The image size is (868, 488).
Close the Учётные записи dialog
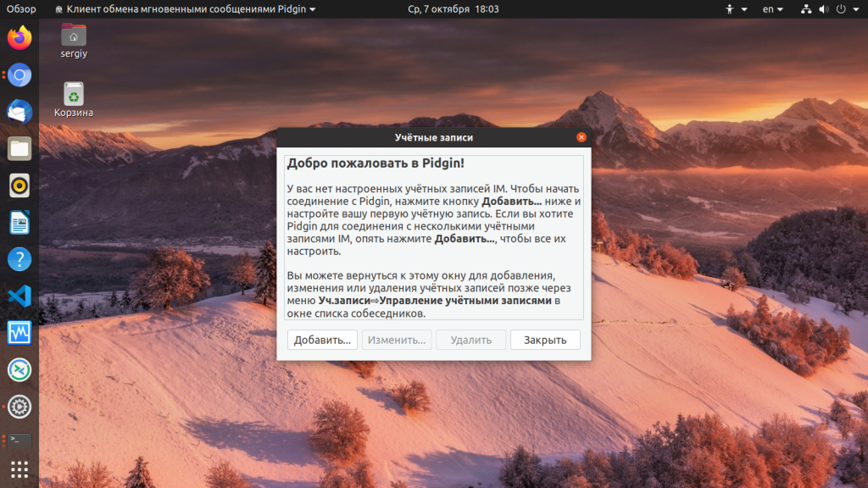click(581, 137)
